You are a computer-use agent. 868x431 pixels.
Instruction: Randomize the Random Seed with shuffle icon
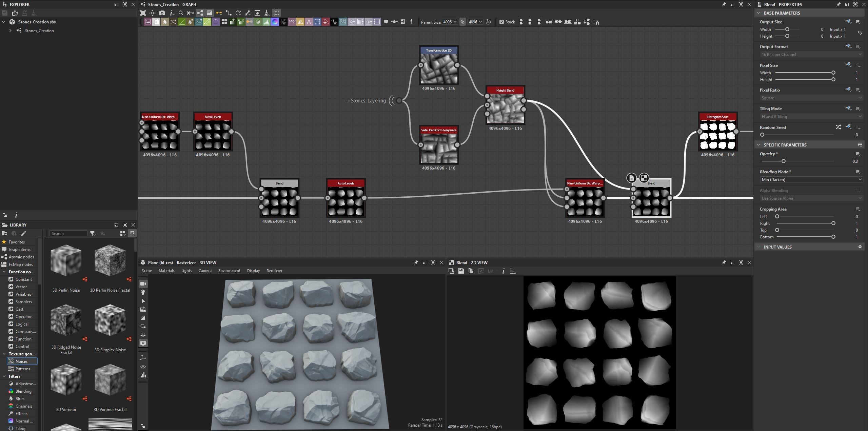coord(838,127)
